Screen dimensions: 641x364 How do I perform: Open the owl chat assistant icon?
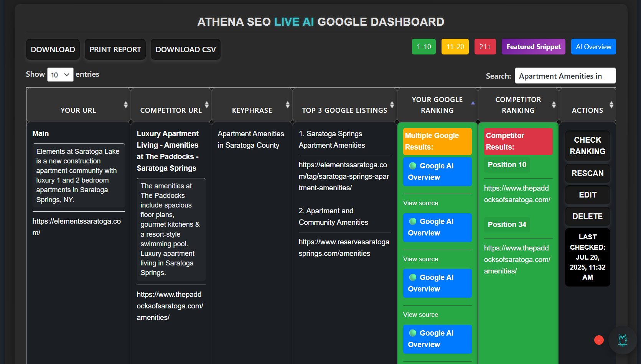point(623,340)
